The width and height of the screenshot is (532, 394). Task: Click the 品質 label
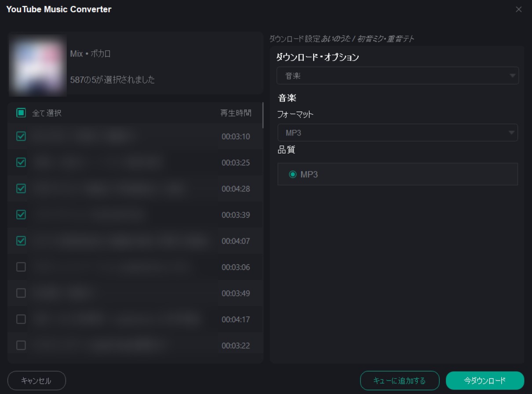tap(286, 150)
